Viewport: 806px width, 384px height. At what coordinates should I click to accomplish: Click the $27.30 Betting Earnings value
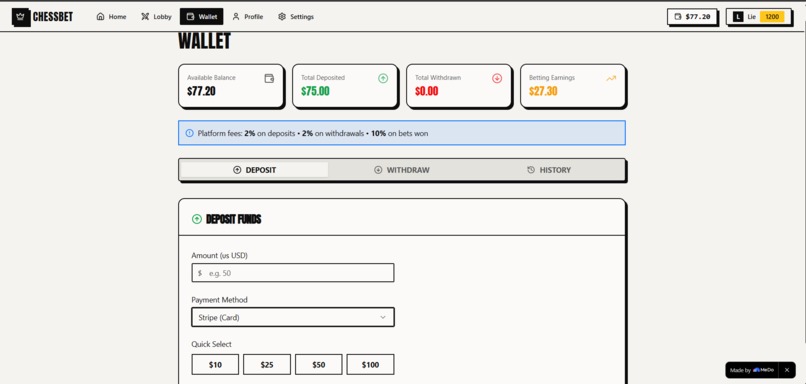pyautogui.click(x=543, y=92)
